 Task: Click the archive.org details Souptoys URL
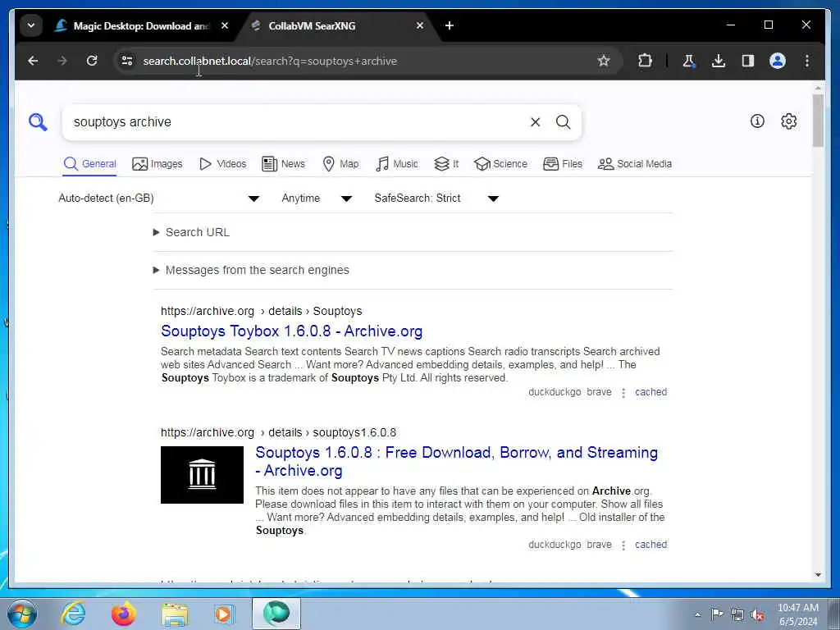pyautogui.click(x=262, y=311)
